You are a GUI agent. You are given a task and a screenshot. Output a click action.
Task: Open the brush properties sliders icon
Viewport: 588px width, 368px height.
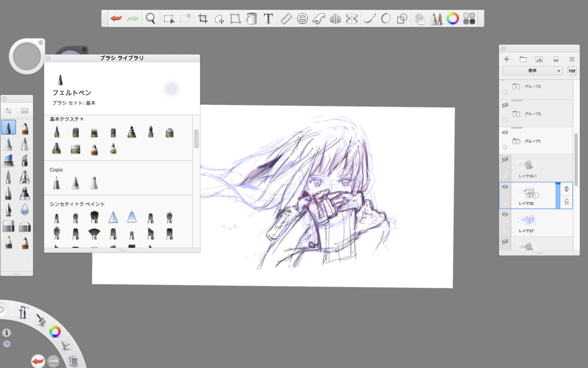tap(8, 110)
